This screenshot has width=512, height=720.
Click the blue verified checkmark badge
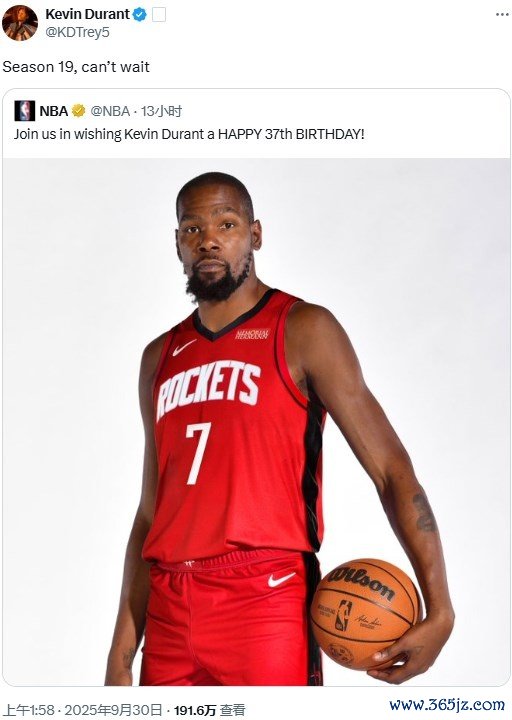tap(140, 15)
